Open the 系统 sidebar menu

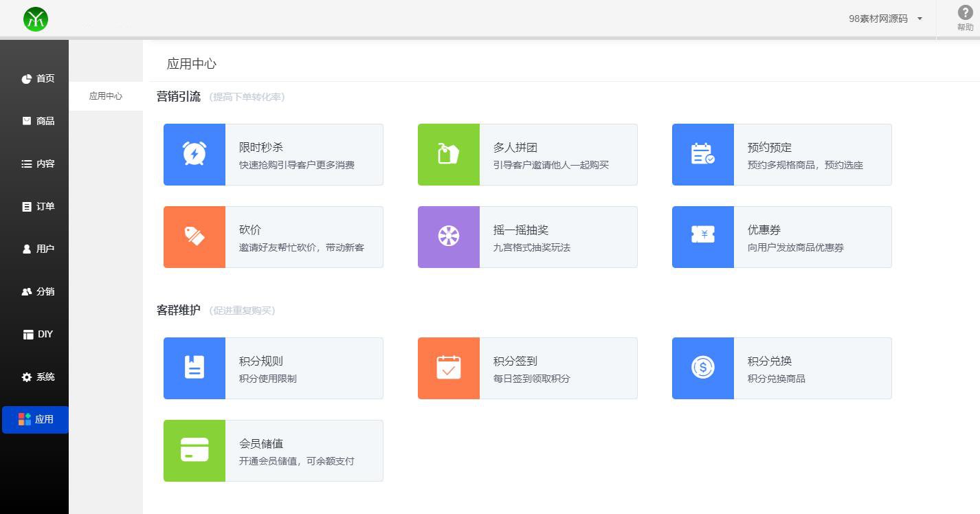pyautogui.click(x=34, y=377)
